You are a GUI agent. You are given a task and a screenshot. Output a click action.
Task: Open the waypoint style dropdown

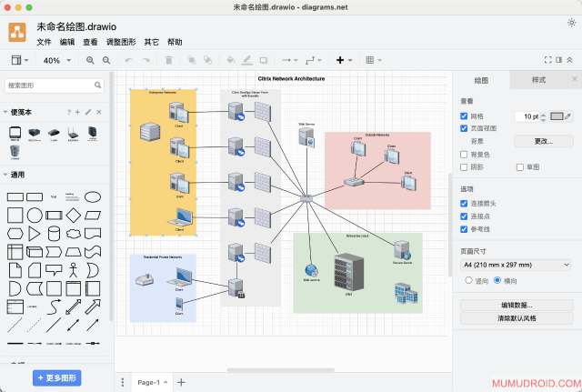pos(313,60)
